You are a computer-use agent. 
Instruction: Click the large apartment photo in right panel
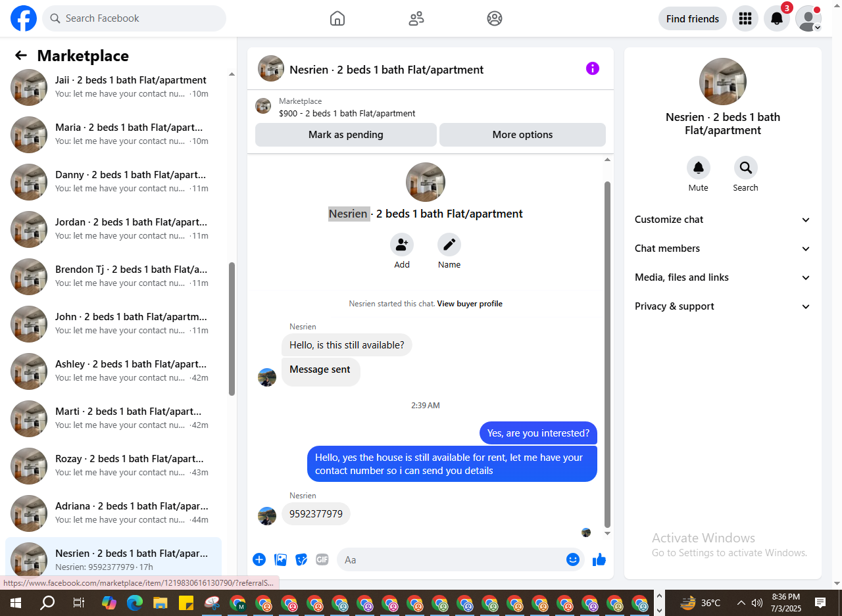coord(723,82)
